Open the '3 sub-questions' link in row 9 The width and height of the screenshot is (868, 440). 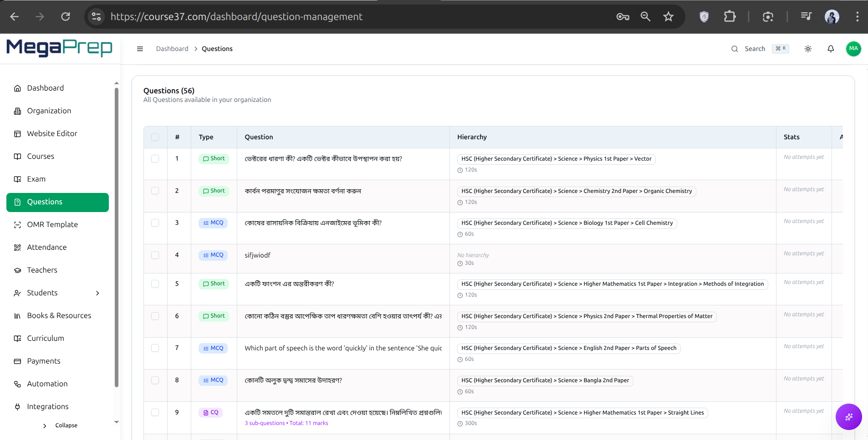(x=265, y=423)
